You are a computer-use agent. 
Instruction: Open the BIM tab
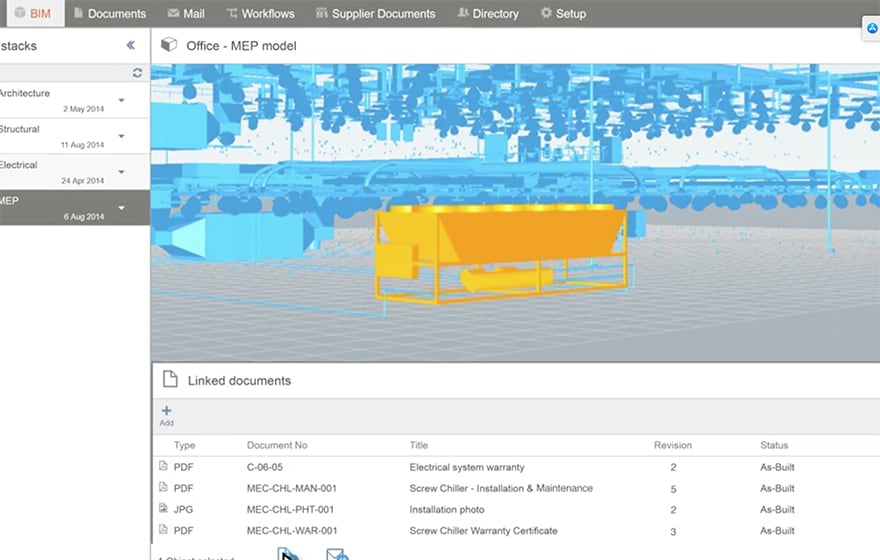coord(33,13)
